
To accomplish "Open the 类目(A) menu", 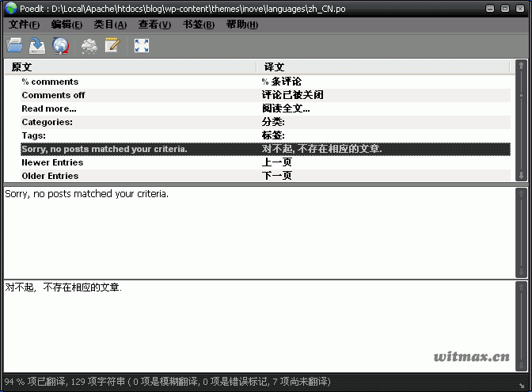I will point(110,25).
